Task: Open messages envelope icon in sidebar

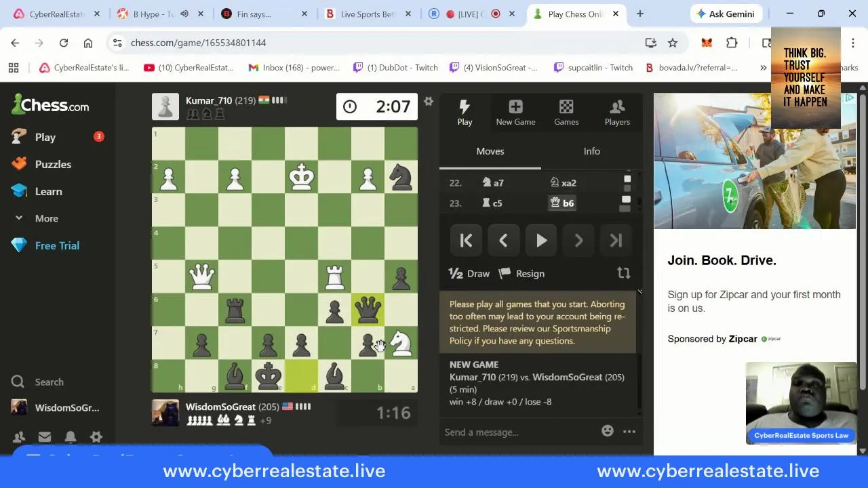Action: coord(45,437)
